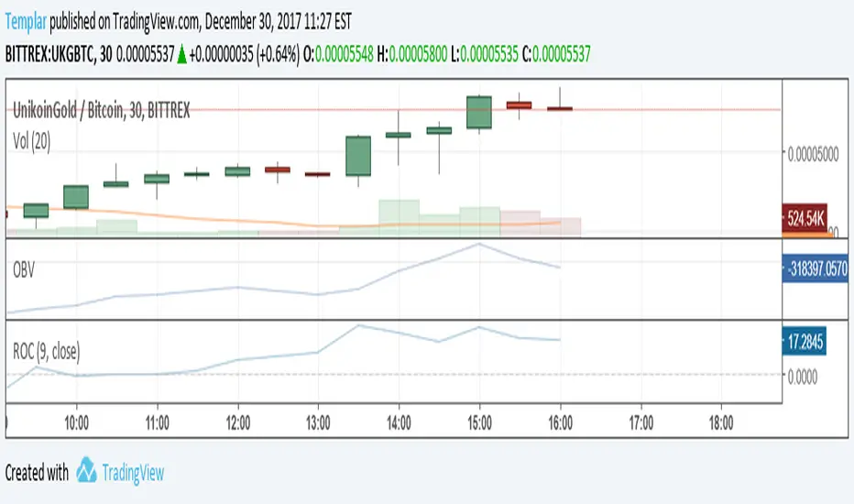Click the H:0.00005800 high value
Viewport: 854px width, 504px height.
pyautogui.click(x=412, y=54)
